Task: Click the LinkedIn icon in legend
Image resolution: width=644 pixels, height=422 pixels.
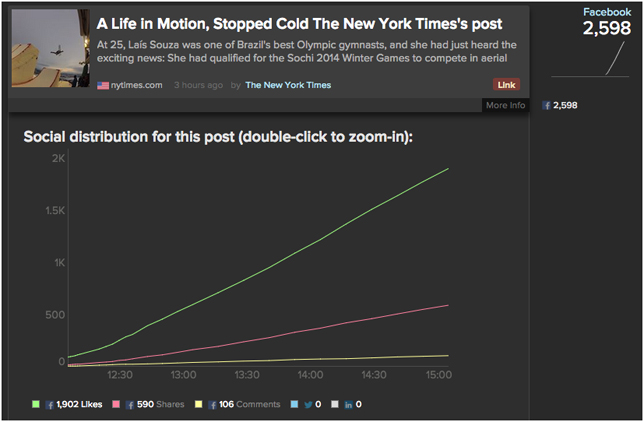Action: click(348, 405)
